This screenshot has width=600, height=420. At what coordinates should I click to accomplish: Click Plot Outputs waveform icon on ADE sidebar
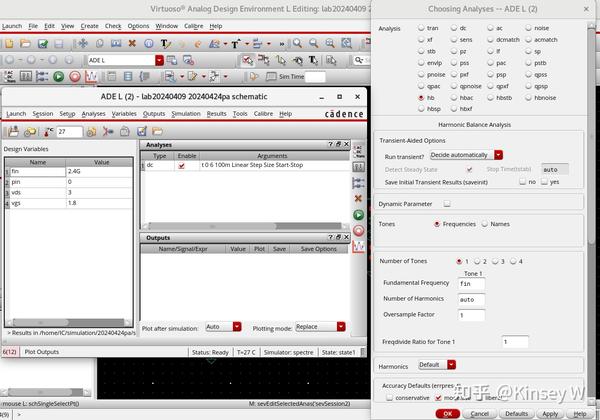tap(358, 247)
